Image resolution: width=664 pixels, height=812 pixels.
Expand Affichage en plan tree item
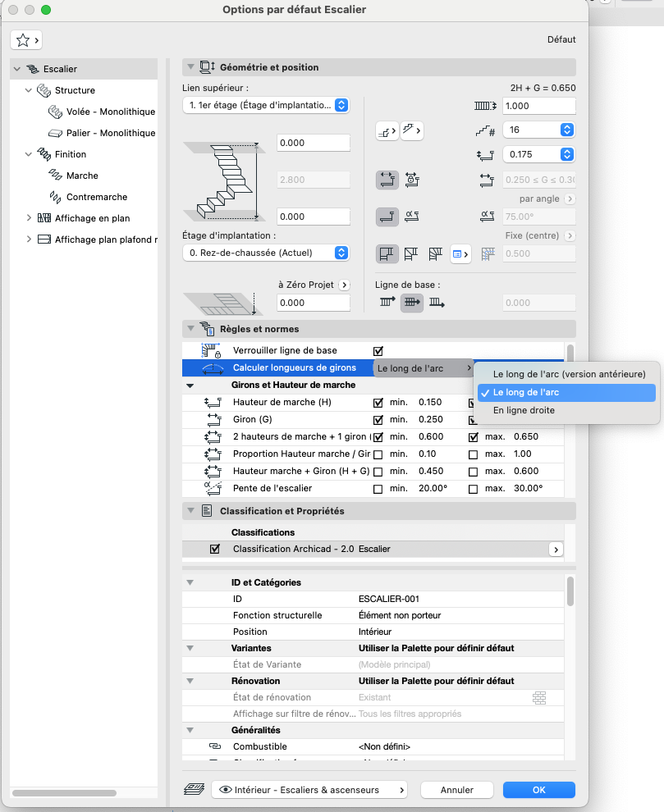(29, 218)
